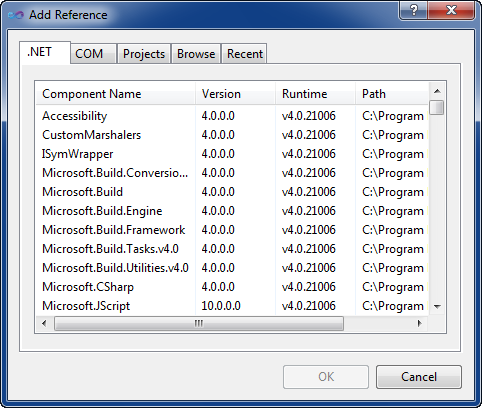Click the runtime cell for CustomMarshalers
The width and height of the screenshot is (482, 408).
pyautogui.click(x=309, y=135)
